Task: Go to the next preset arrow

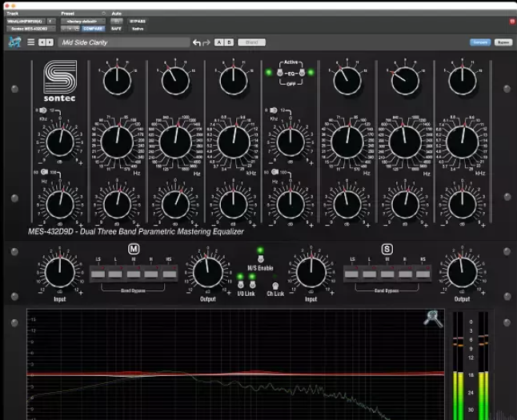Action: [x=50, y=42]
